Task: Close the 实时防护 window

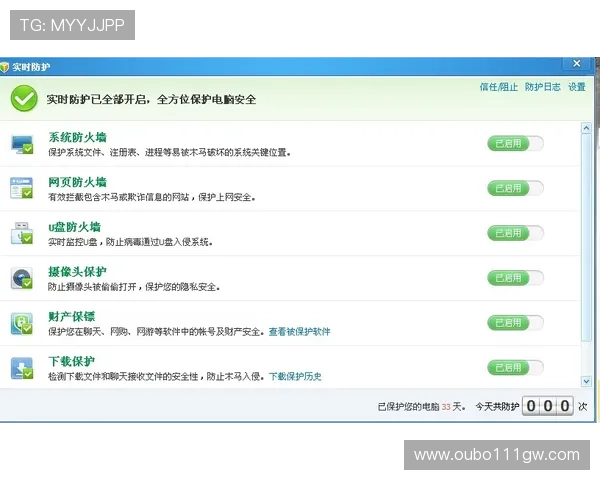Action: [577, 64]
